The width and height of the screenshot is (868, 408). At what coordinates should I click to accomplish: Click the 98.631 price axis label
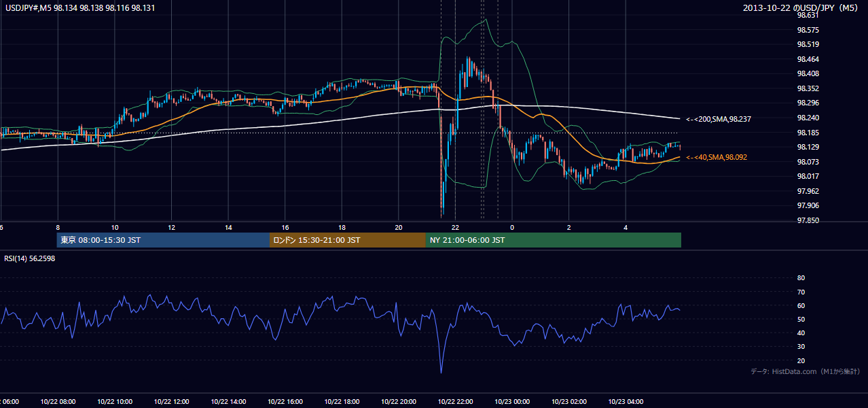[x=808, y=15]
